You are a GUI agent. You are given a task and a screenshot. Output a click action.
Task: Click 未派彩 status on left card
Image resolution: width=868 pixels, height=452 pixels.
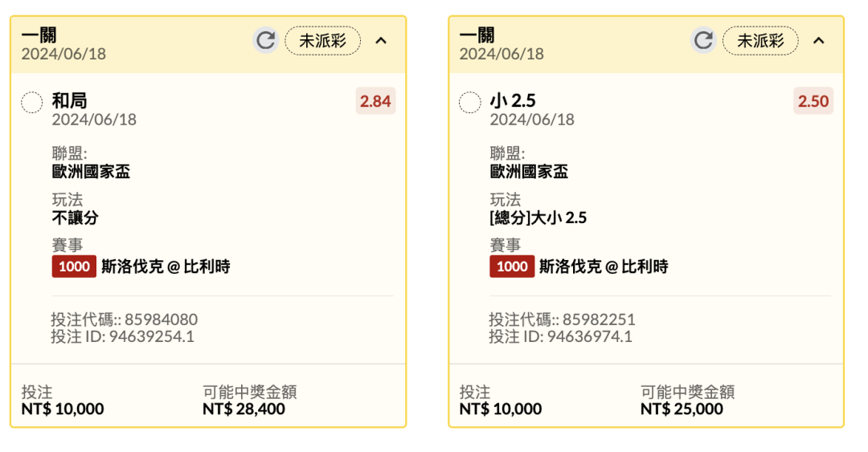click(322, 40)
